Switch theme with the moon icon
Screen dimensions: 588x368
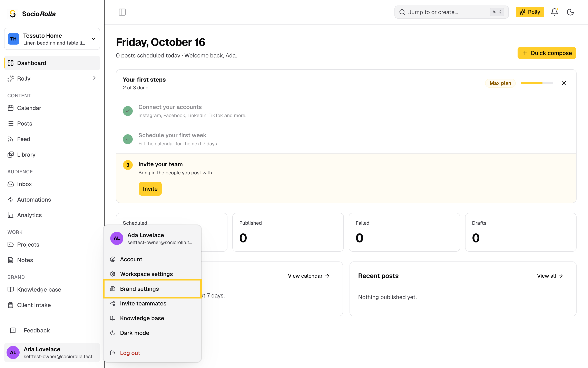(x=570, y=12)
